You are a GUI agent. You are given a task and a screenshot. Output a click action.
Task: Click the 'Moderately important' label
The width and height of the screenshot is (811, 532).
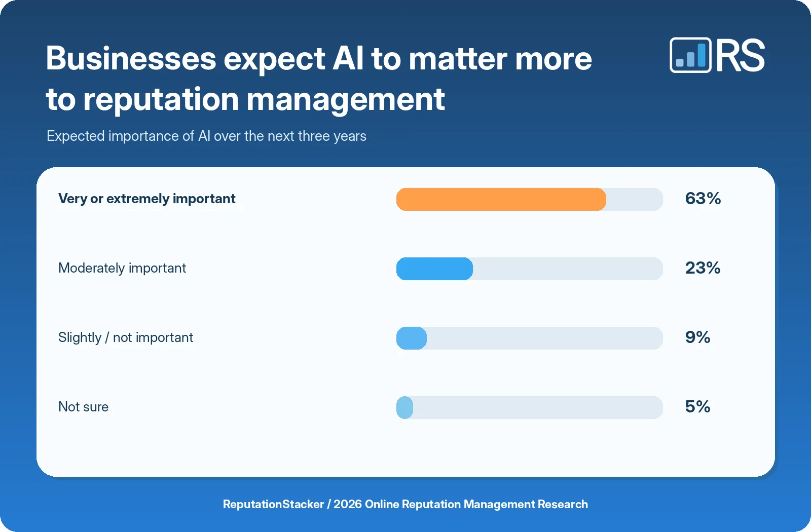coord(122,268)
